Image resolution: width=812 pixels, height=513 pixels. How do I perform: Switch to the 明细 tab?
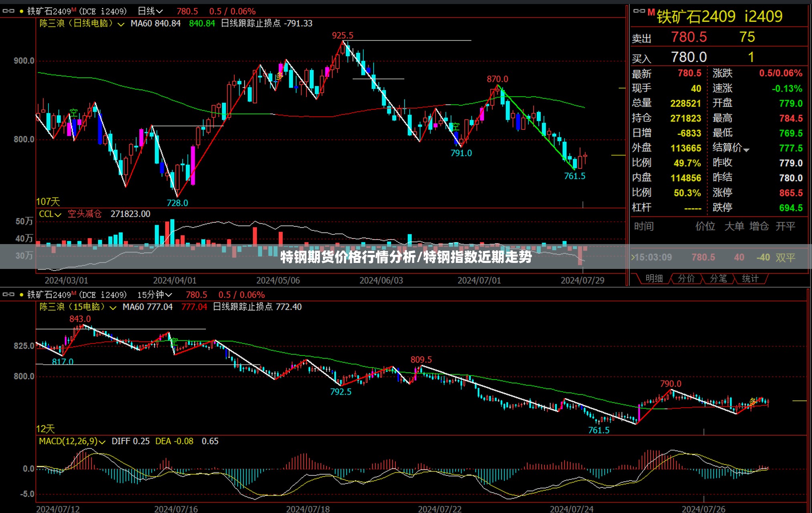coord(654,279)
